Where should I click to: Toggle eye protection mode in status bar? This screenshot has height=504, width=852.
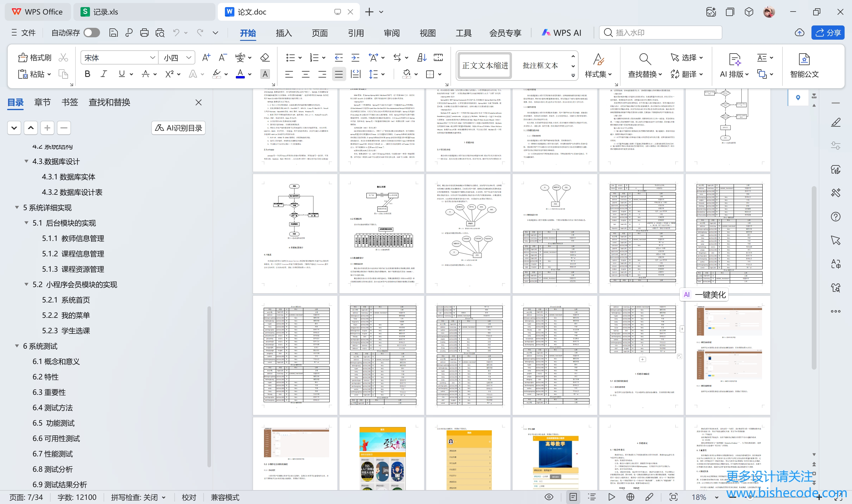[549, 497]
